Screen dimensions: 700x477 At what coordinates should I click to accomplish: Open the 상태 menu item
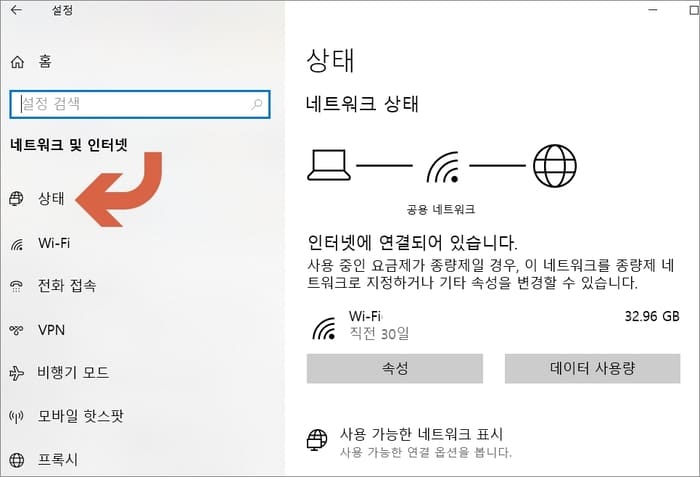51,198
